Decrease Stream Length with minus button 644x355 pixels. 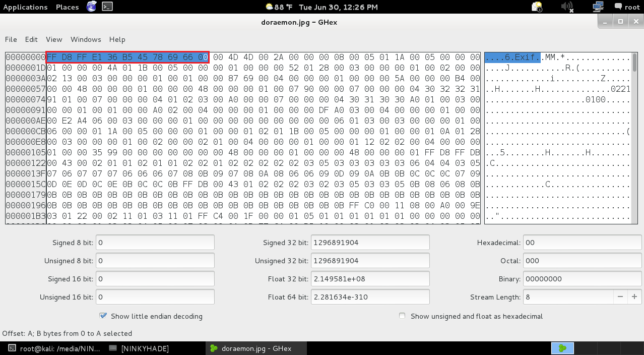[x=620, y=297]
